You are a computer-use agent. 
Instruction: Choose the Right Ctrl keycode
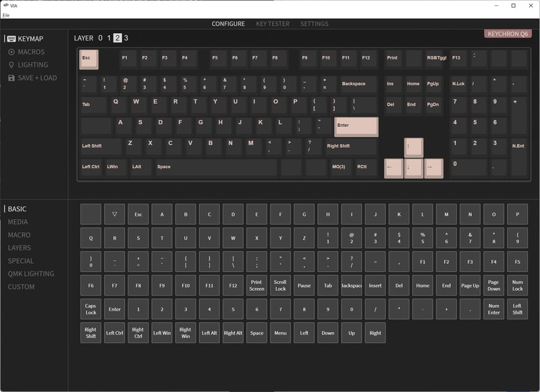(x=138, y=333)
